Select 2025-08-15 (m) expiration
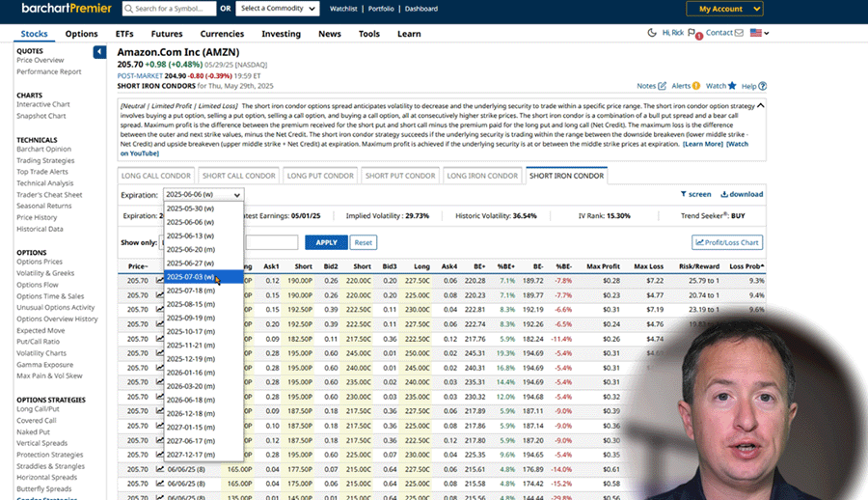Screen dimensions: 868x500 pos(203,304)
